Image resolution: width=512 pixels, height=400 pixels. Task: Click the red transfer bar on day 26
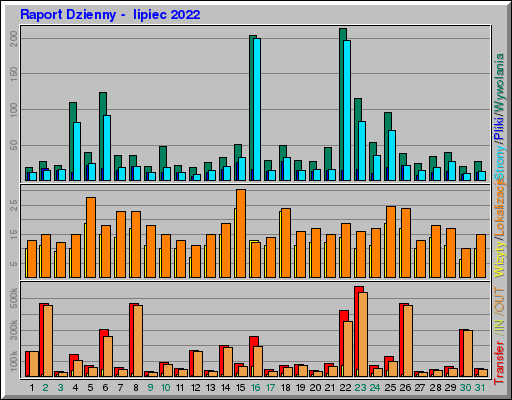(x=401, y=340)
